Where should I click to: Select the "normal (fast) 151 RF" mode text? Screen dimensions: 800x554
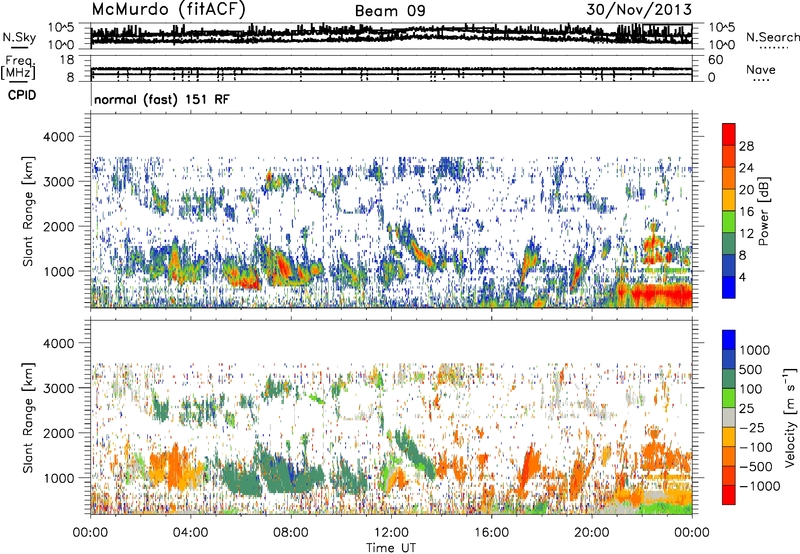click(162, 99)
